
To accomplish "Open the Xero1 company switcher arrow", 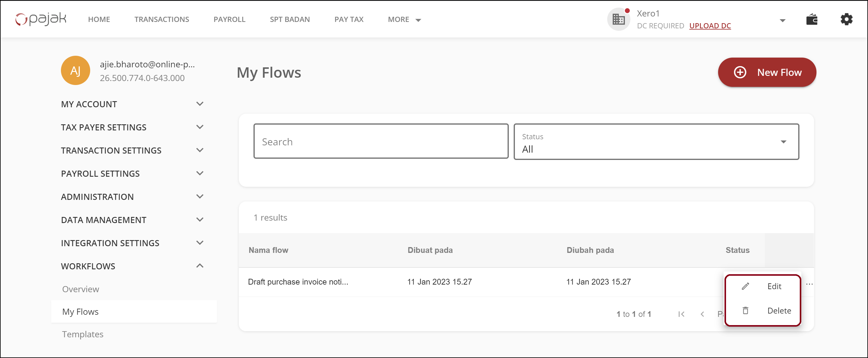I will point(782,20).
